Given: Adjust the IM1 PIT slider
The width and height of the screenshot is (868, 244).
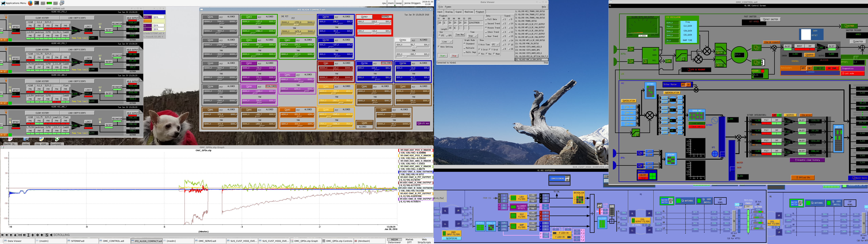Looking at the screenshot, I should [220, 23].
